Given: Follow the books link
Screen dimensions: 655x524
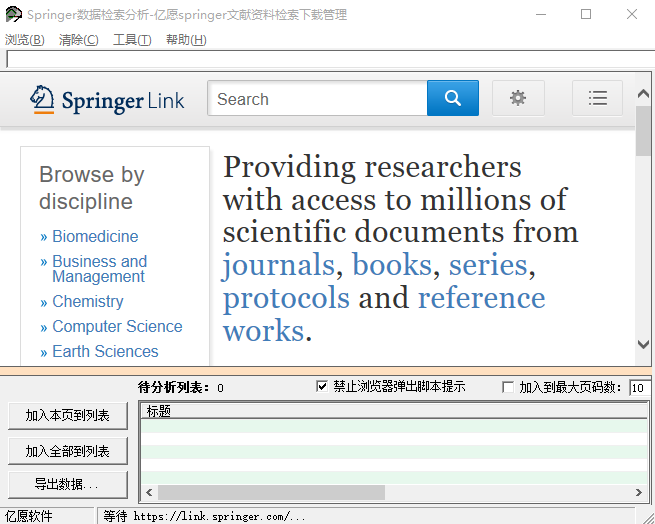Looking at the screenshot, I should [392, 265].
